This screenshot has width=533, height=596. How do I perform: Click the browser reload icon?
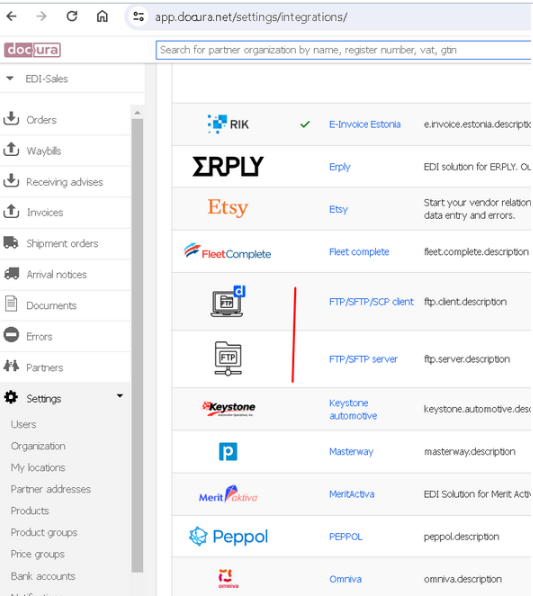coord(72,16)
